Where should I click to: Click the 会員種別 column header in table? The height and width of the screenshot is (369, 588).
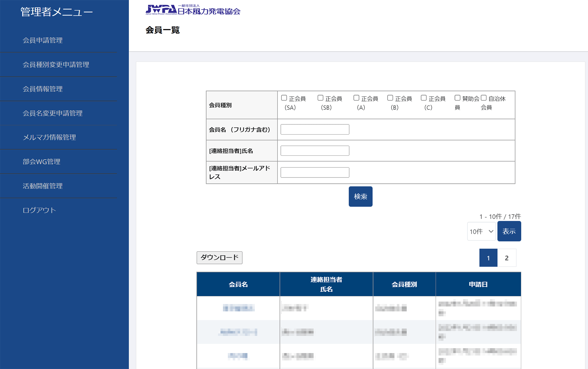[x=404, y=284]
